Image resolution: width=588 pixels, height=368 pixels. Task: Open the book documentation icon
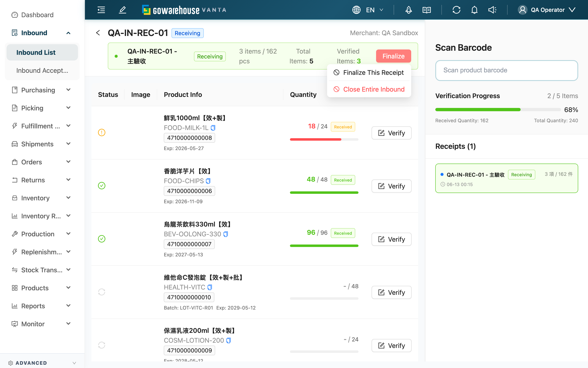(427, 10)
